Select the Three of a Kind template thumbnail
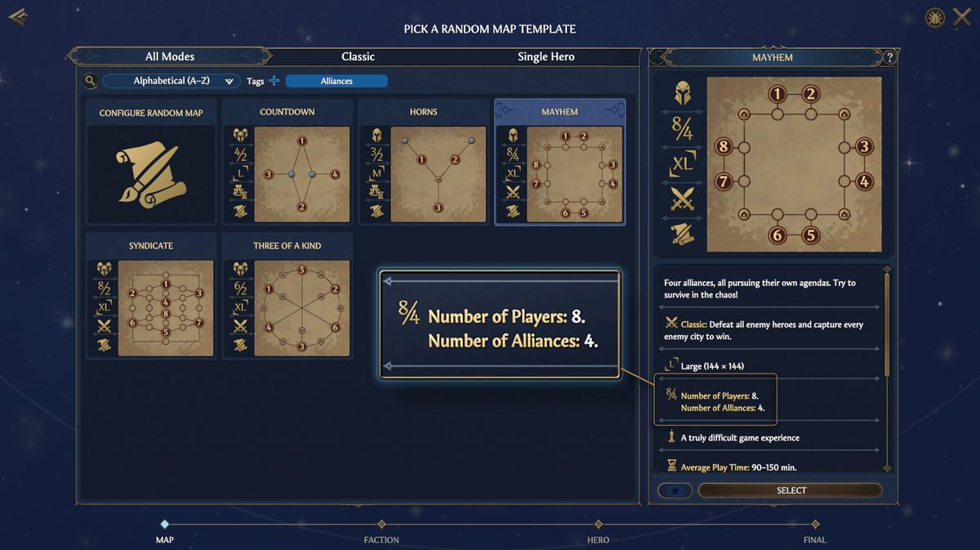This screenshot has height=550, width=980. (302, 308)
